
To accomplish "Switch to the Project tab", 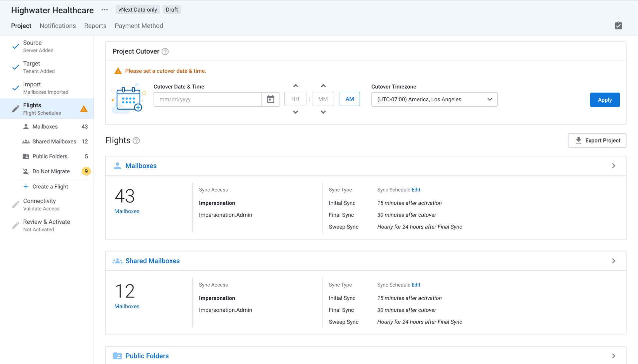I will 21,26.
